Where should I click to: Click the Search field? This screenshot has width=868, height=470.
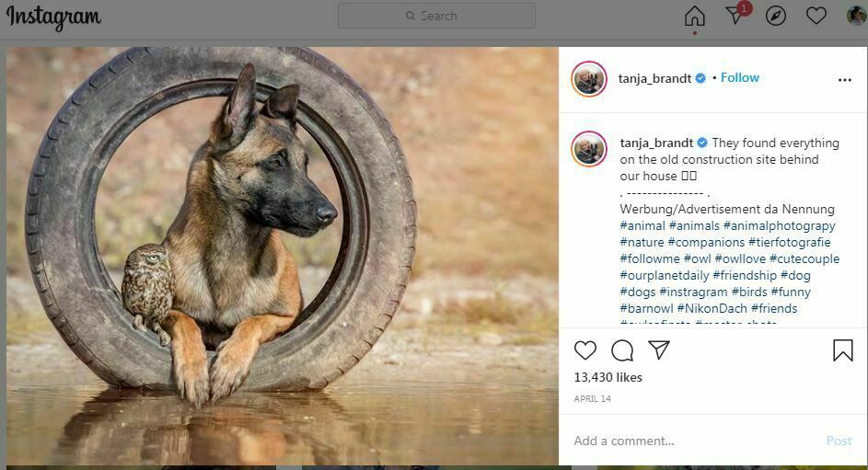[x=436, y=16]
